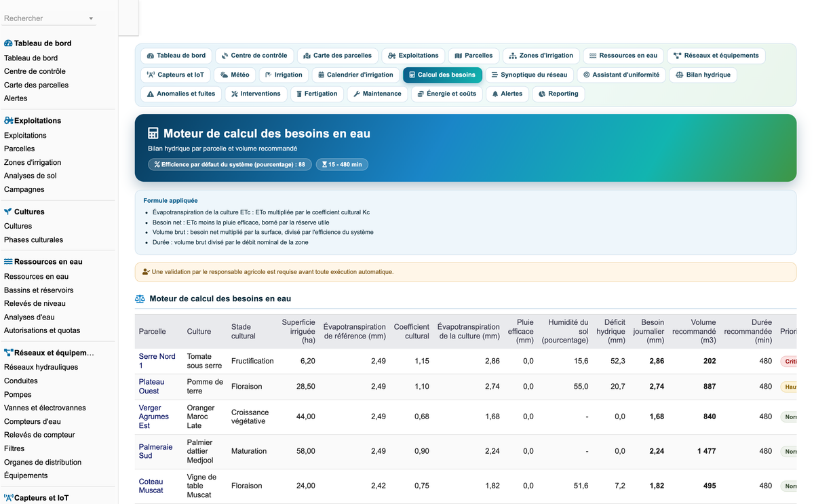Click Filtres sidebar link

(14, 449)
